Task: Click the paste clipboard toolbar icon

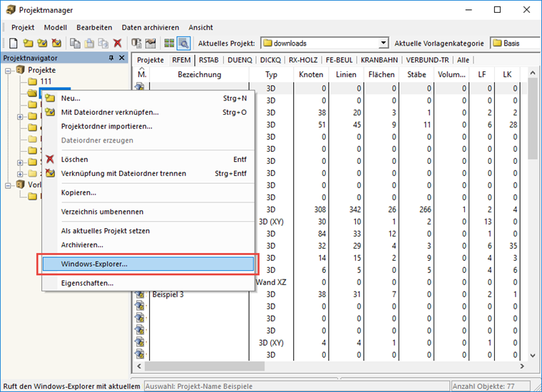Action: (89, 43)
